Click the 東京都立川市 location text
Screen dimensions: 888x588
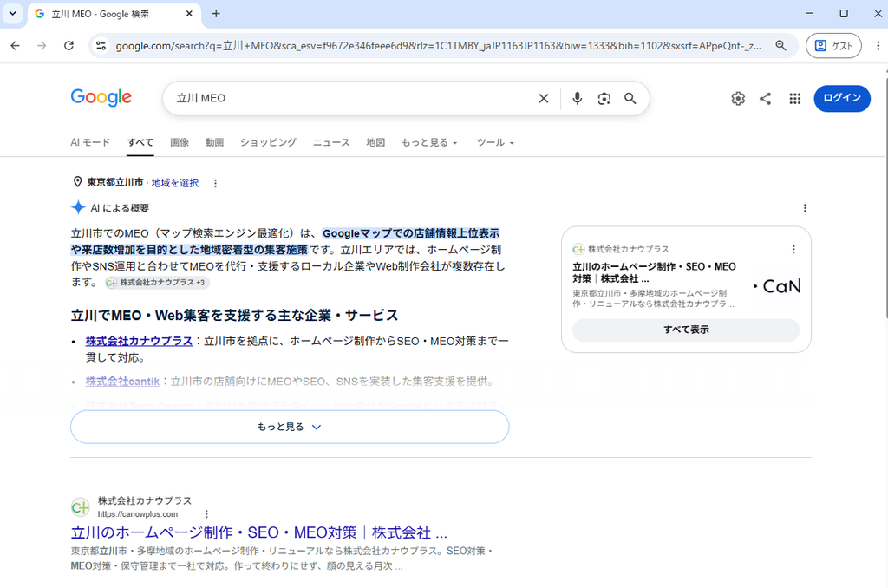pyautogui.click(x=115, y=182)
